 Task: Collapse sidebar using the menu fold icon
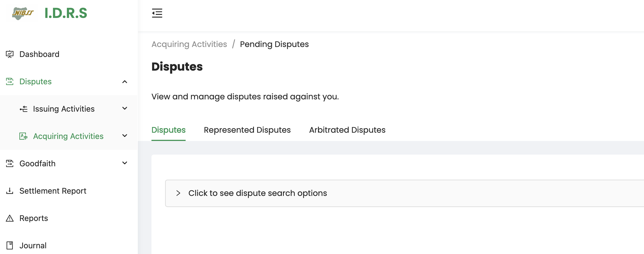point(157,13)
